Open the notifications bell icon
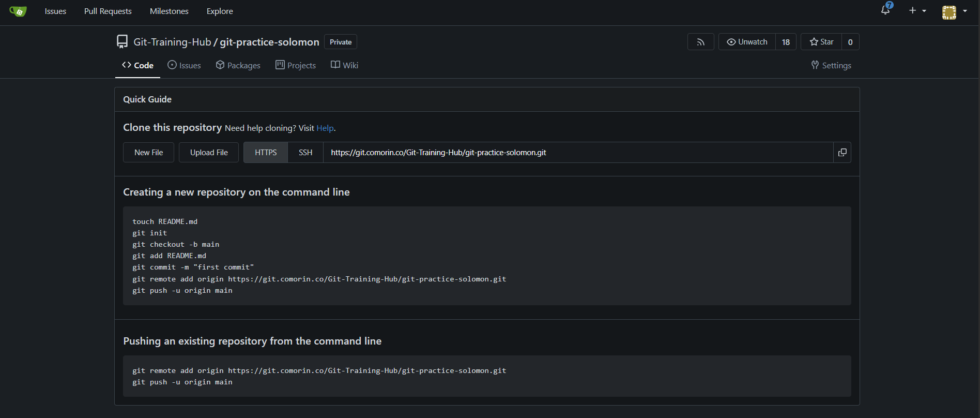This screenshot has width=980, height=418. [885, 10]
